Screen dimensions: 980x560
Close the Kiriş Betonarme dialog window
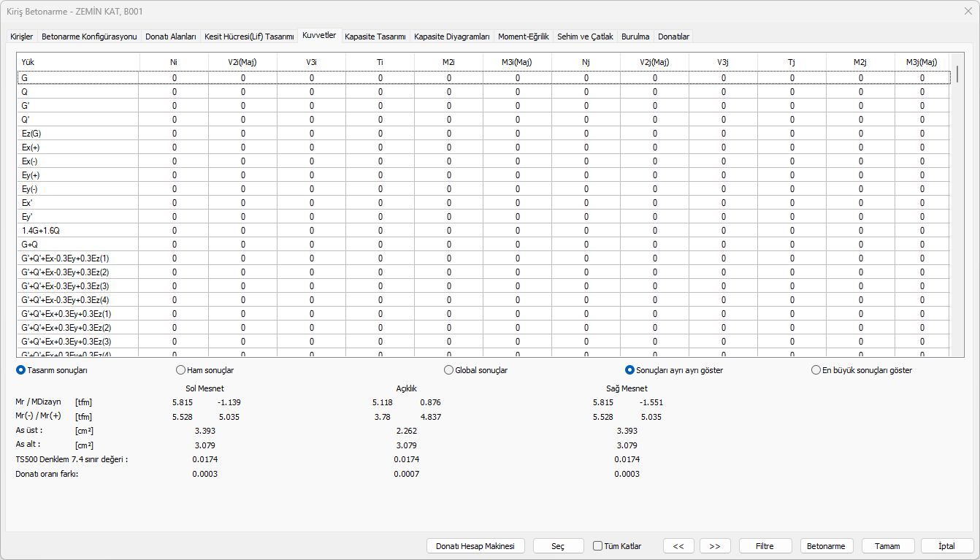coord(968,11)
